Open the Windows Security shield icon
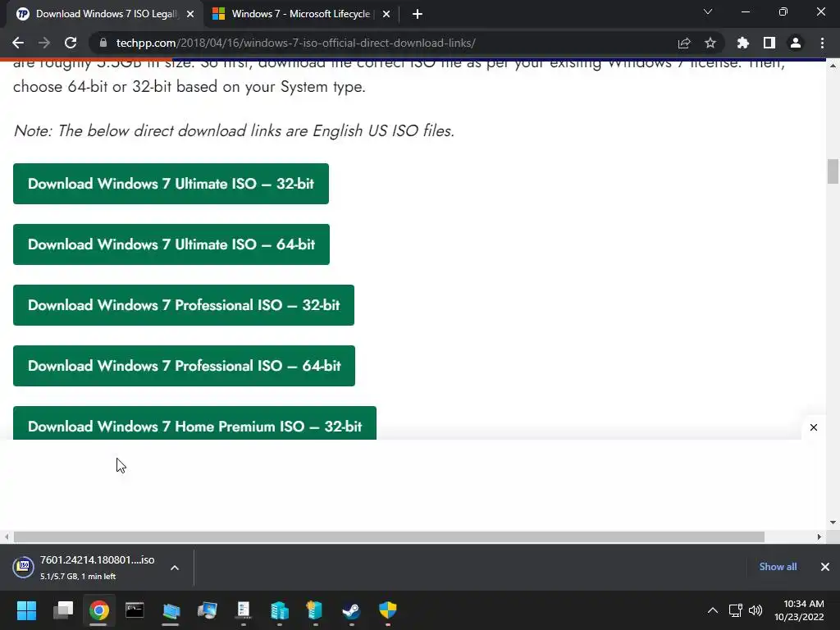 387,610
